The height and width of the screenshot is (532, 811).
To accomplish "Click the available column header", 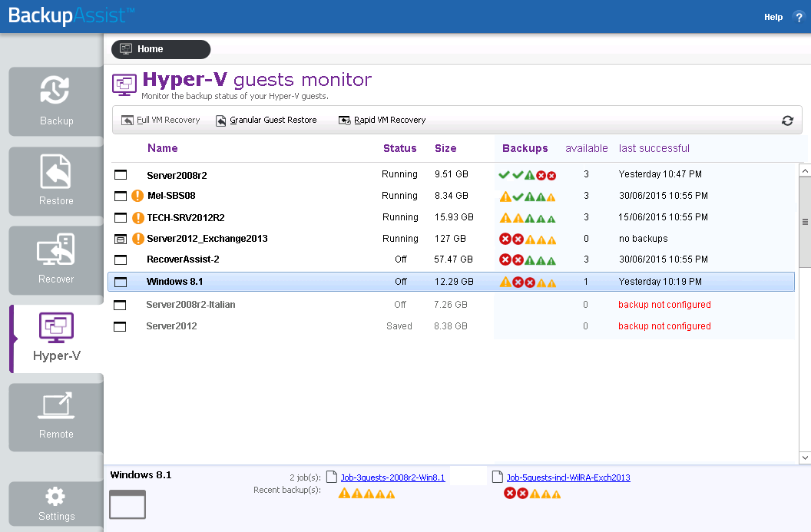I will [587, 148].
